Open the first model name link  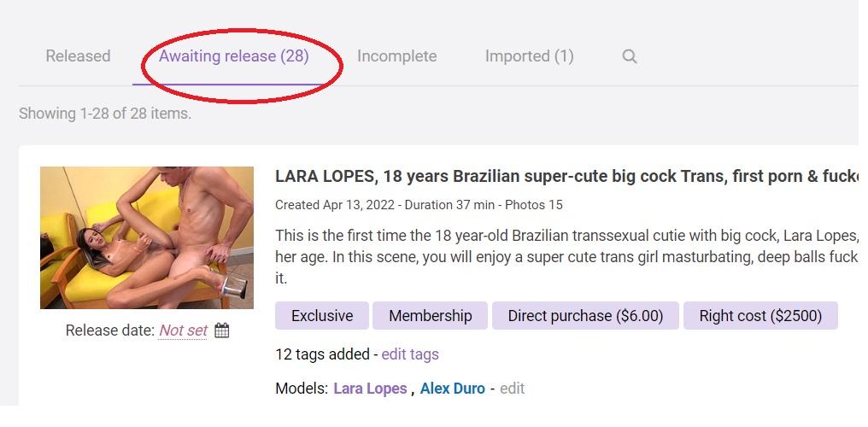pos(370,389)
